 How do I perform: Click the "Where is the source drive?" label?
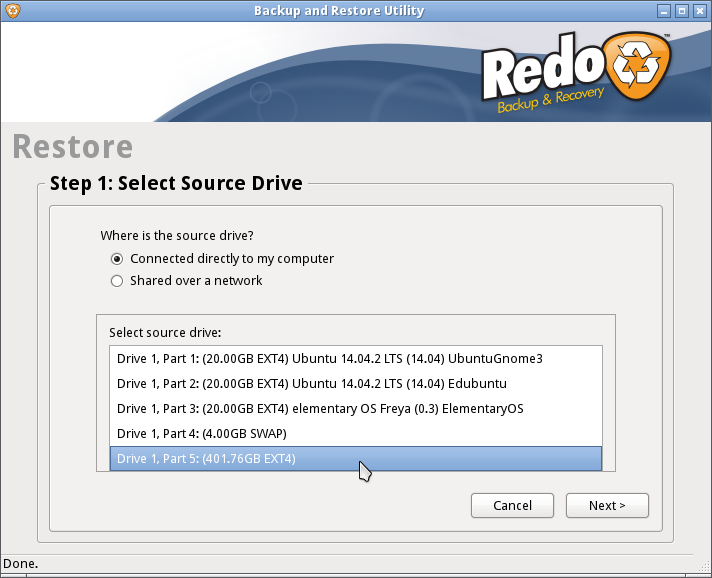(x=177, y=236)
